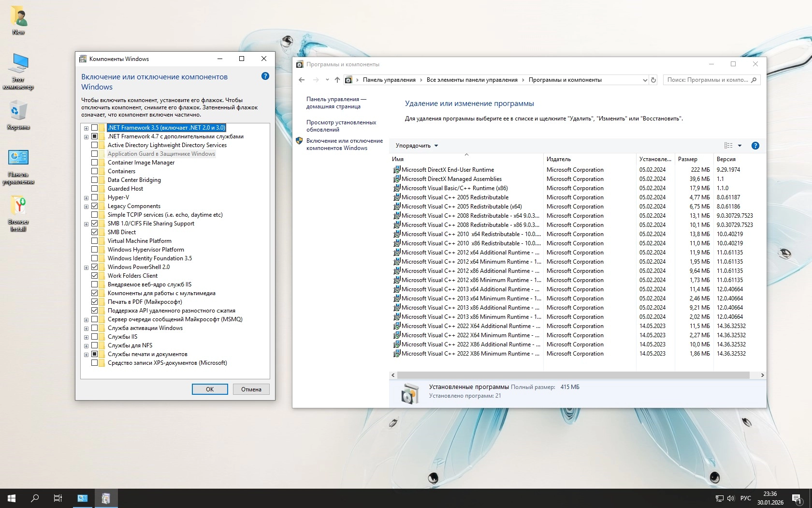Click the blue help icon in Programs toolbar

pyautogui.click(x=755, y=146)
